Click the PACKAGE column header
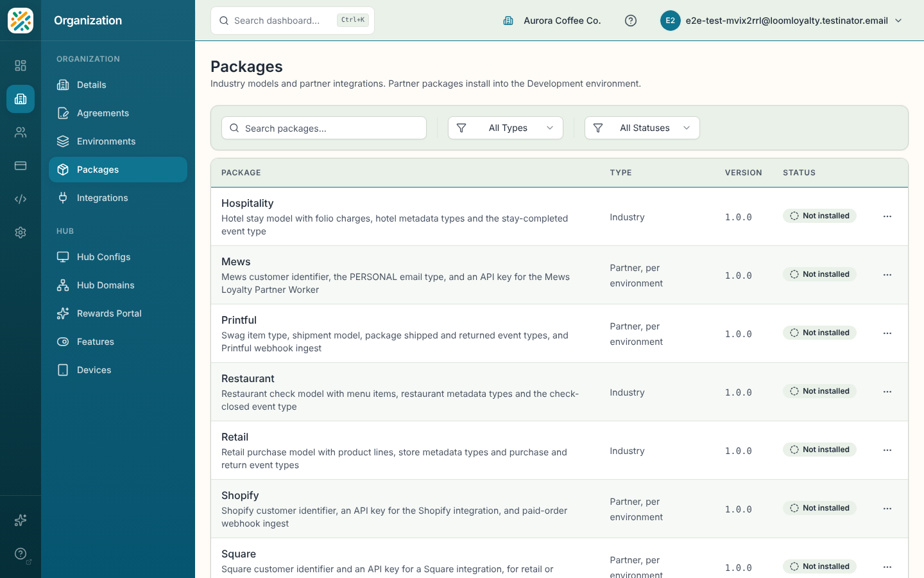924x578 pixels. pyautogui.click(x=241, y=173)
